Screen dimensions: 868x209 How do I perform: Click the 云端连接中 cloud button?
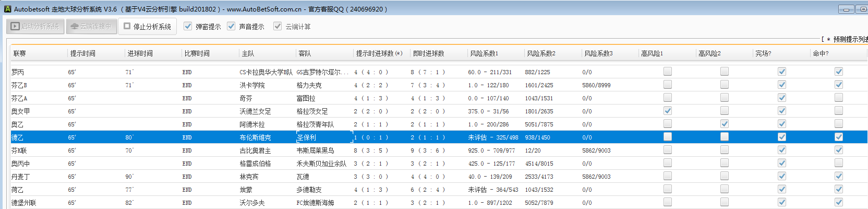(x=90, y=26)
